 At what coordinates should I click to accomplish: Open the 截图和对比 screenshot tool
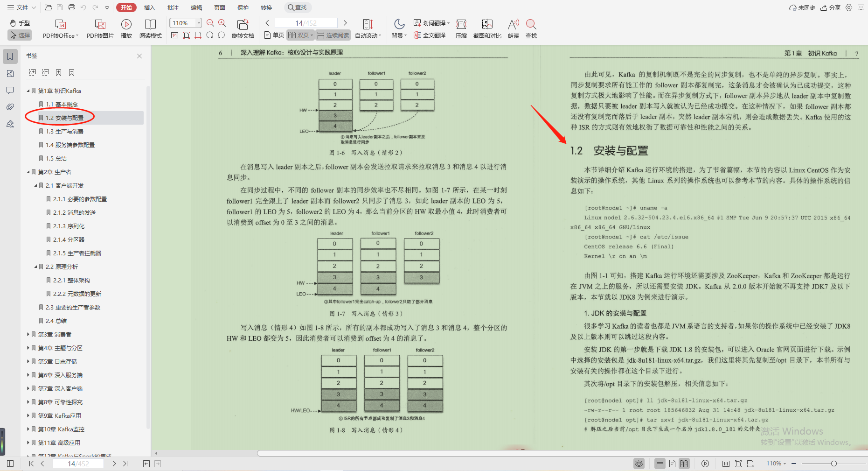click(x=487, y=29)
